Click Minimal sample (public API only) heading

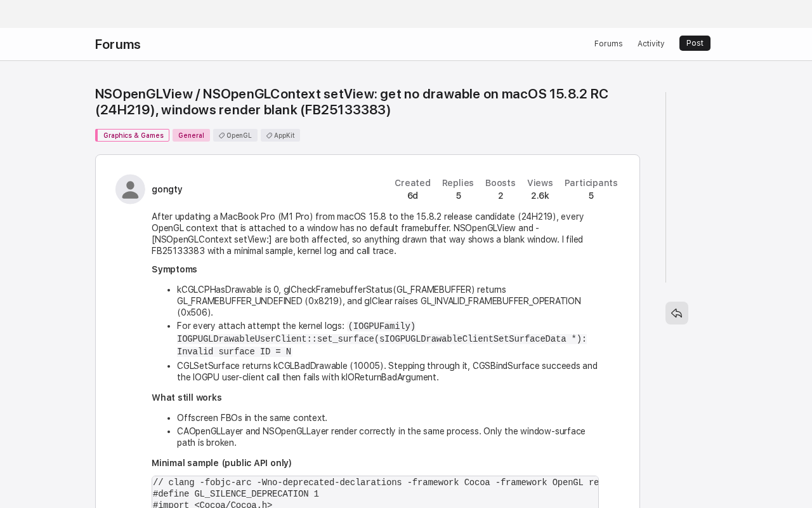tap(221, 463)
